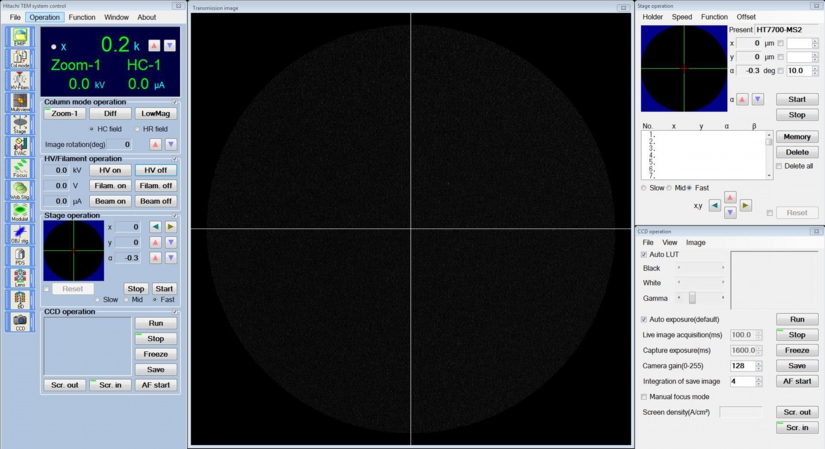Click the Focus icon in left sidebar
Image resolution: width=825 pixels, height=449 pixels.
click(19, 168)
